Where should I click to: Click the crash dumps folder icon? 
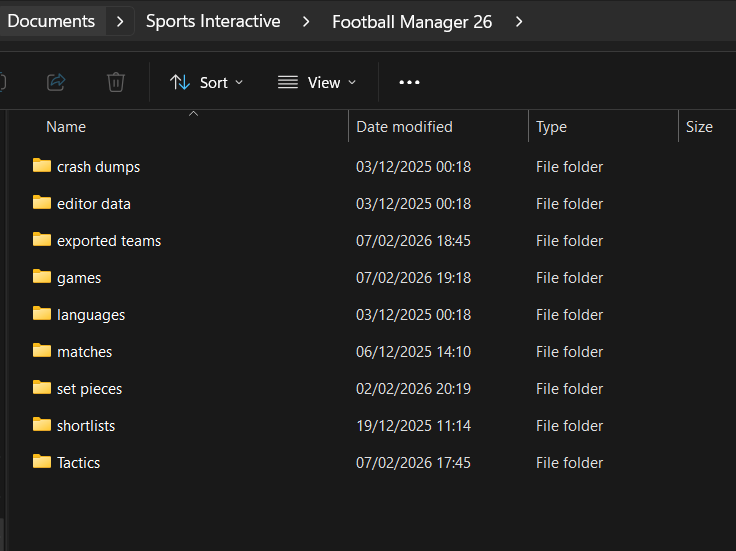(41, 166)
